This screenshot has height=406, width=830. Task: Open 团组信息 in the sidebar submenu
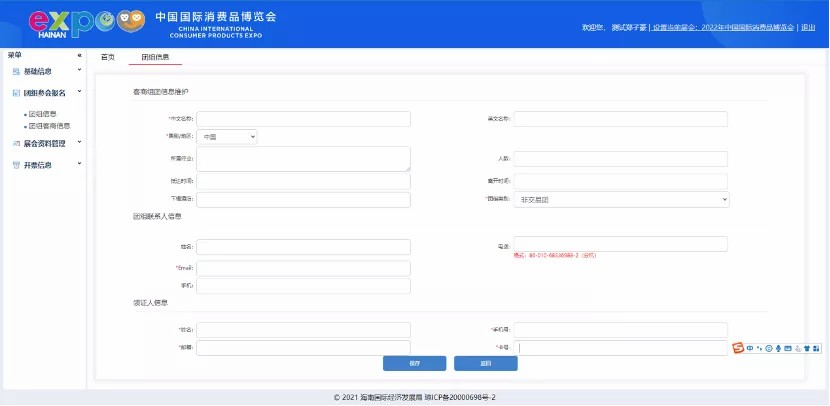pos(42,114)
